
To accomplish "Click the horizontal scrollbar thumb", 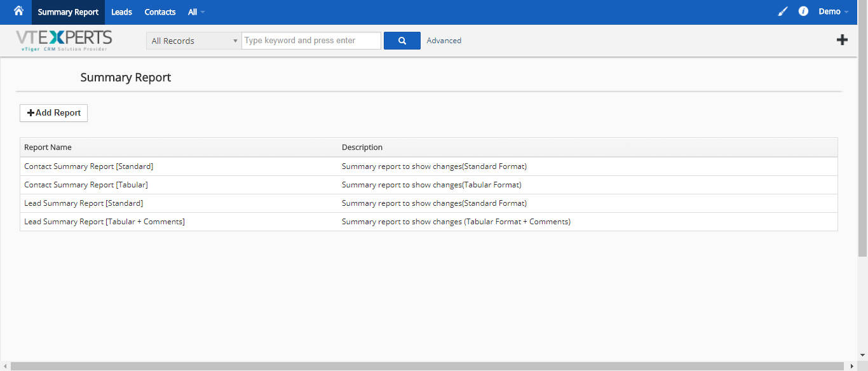I will coord(428,366).
